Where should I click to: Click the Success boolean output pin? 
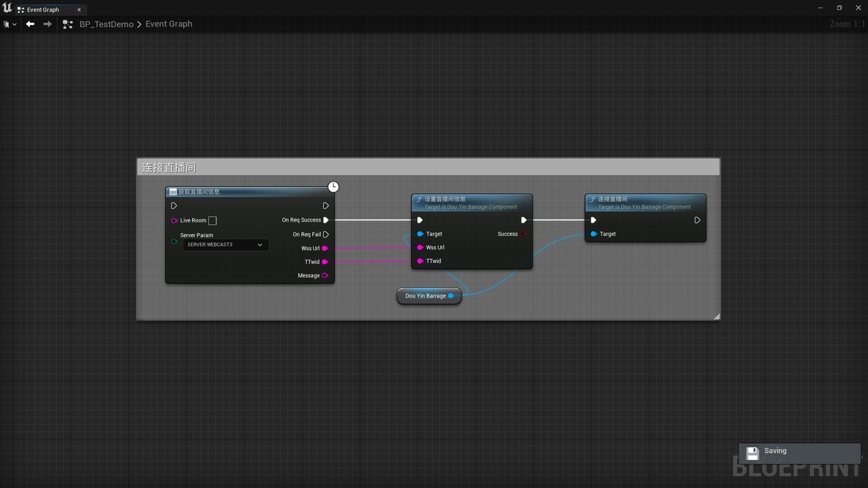pos(523,234)
